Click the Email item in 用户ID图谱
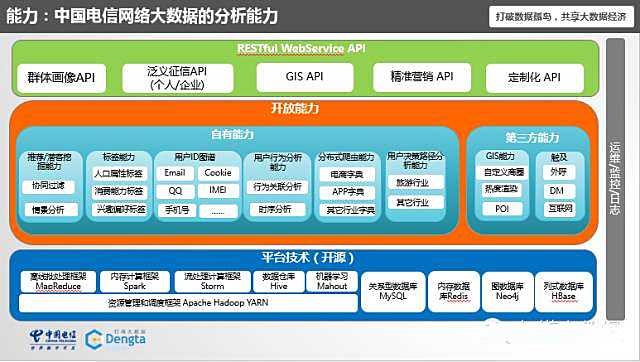This screenshot has height=362, width=640. [175, 173]
